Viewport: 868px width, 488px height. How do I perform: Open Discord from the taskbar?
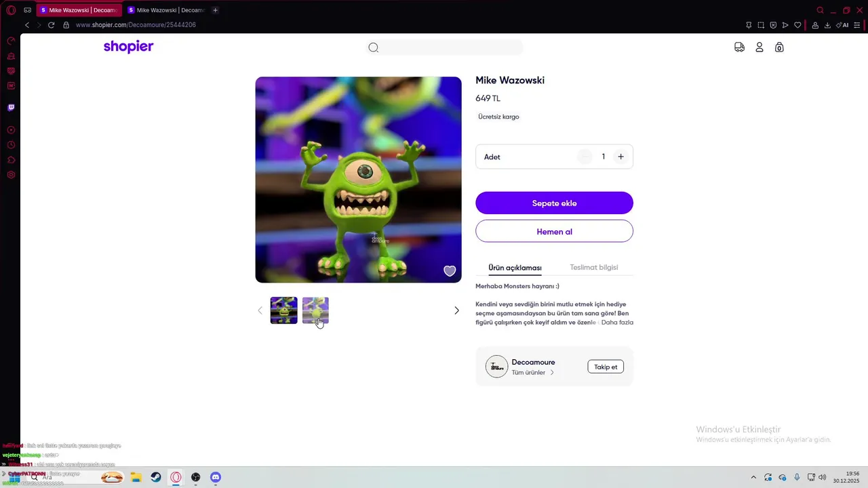coord(216,477)
